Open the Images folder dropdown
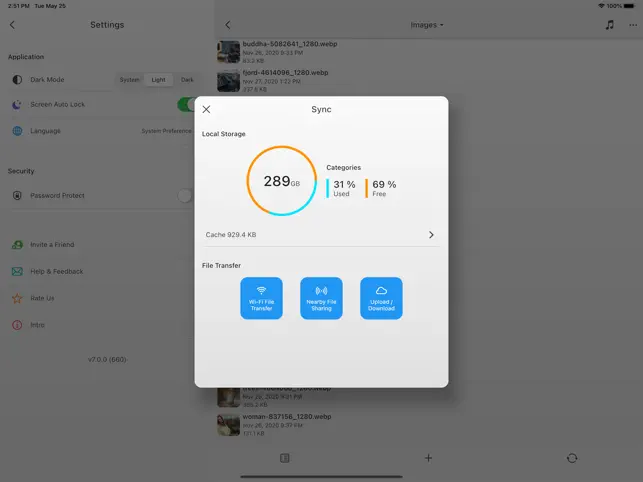The image size is (643, 482). (427, 25)
